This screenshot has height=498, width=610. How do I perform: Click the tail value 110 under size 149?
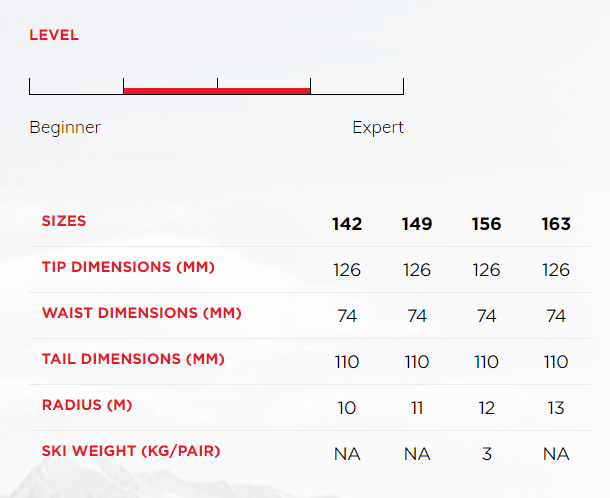[417, 362]
